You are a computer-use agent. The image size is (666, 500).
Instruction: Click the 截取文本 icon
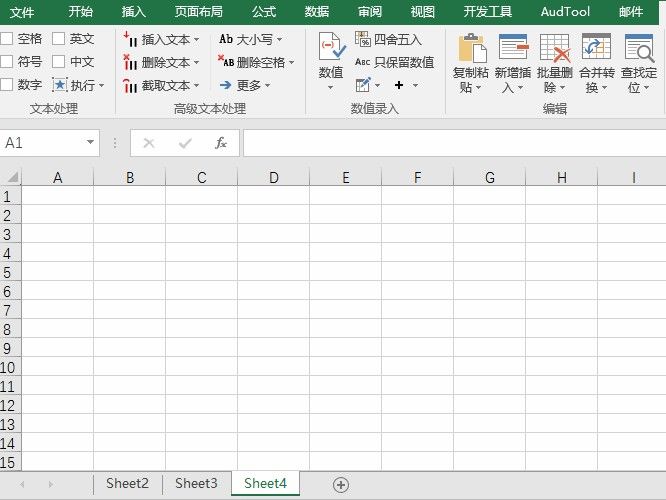coord(130,85)
